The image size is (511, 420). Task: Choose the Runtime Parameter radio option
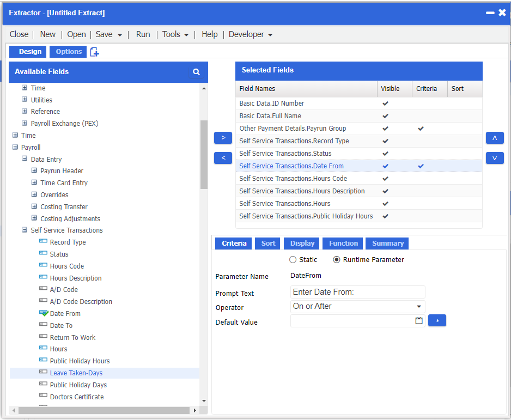337,260
